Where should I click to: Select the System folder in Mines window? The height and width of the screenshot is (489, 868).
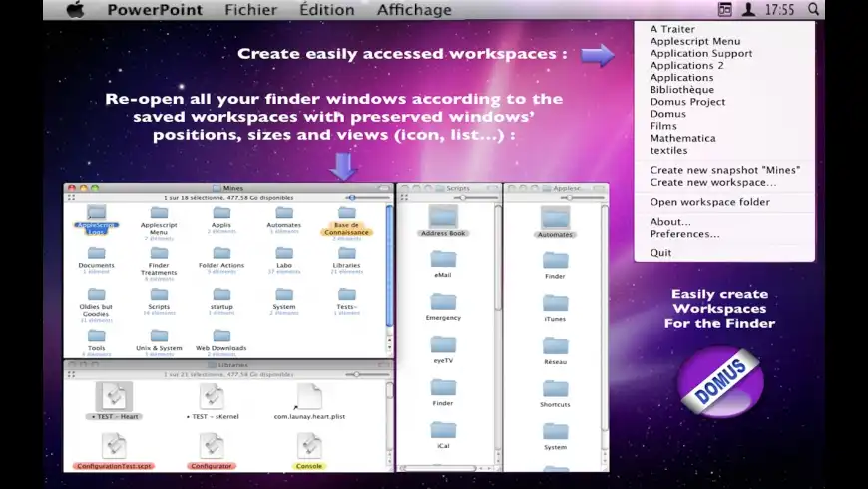pos(284,301)
